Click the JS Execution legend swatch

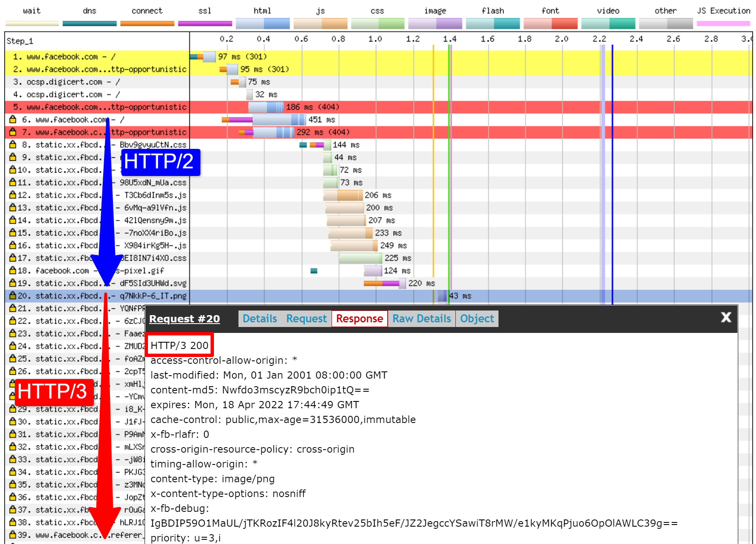coord(723,23)
